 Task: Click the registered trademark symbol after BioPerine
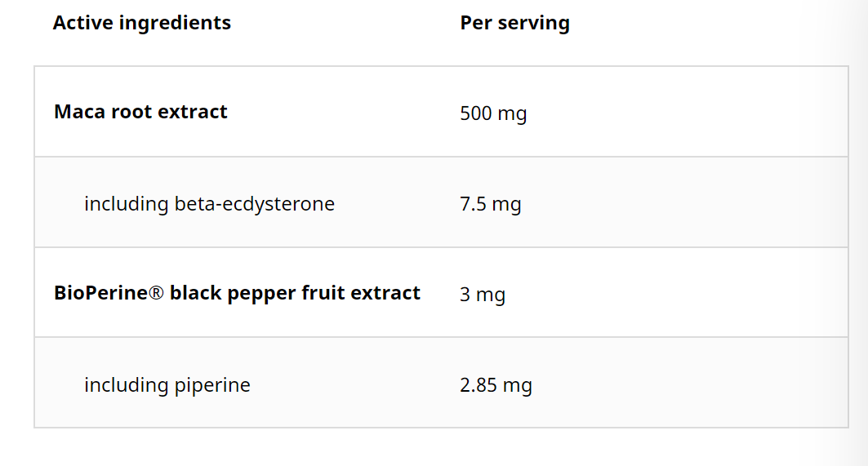156,292
